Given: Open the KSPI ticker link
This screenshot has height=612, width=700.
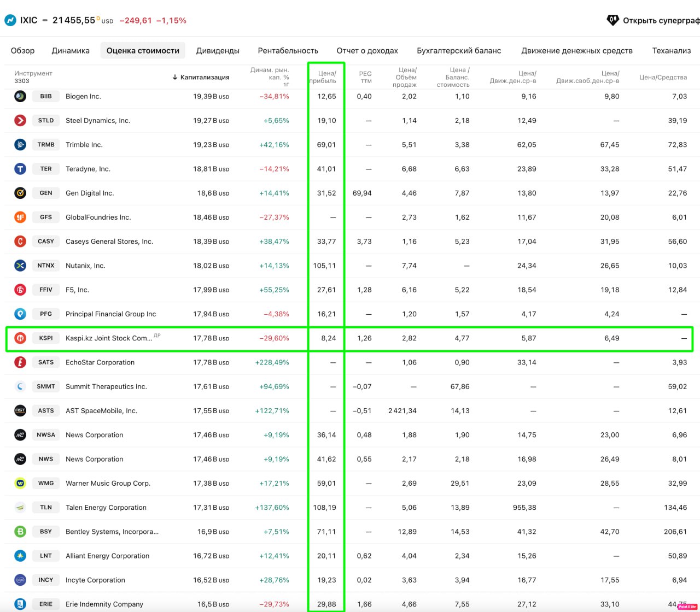Looking at the screenshot, I should coord(46,338).
